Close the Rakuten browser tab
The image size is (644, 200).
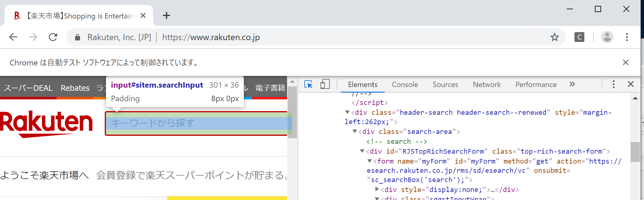143,15
